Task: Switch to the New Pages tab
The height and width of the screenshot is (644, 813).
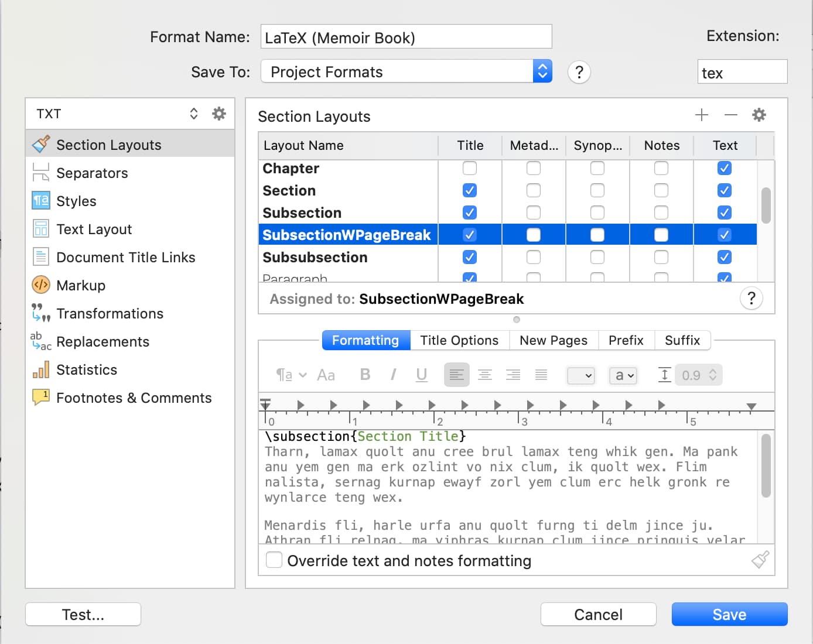Action: click(554, 340)
